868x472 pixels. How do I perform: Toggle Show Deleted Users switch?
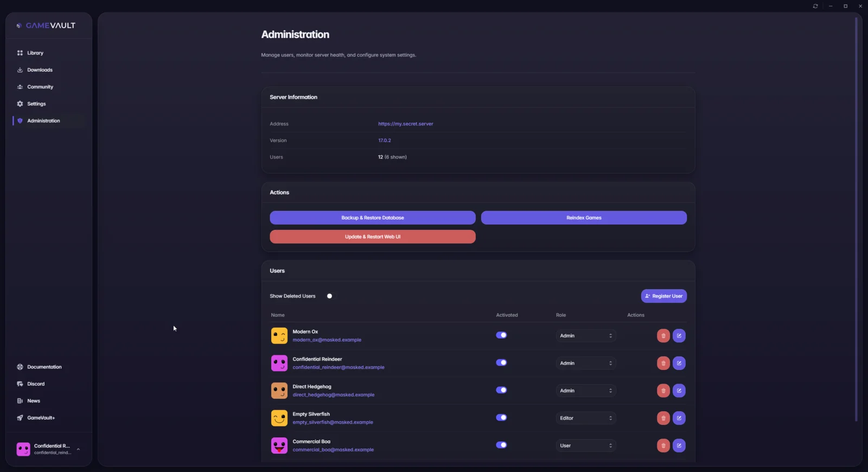tap(331, 296)
